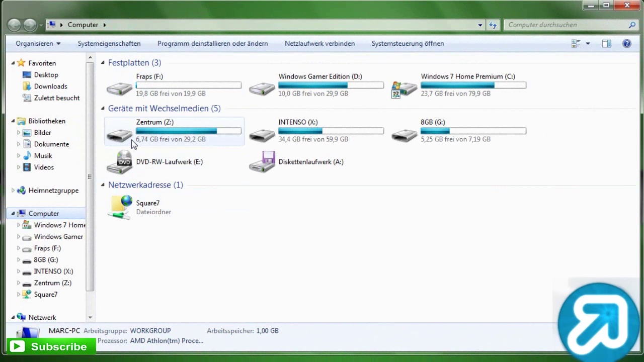The image size is (644, 362).
Task: Select Downloads in Favoriten sidebar
Action: (x=50, y=86)
